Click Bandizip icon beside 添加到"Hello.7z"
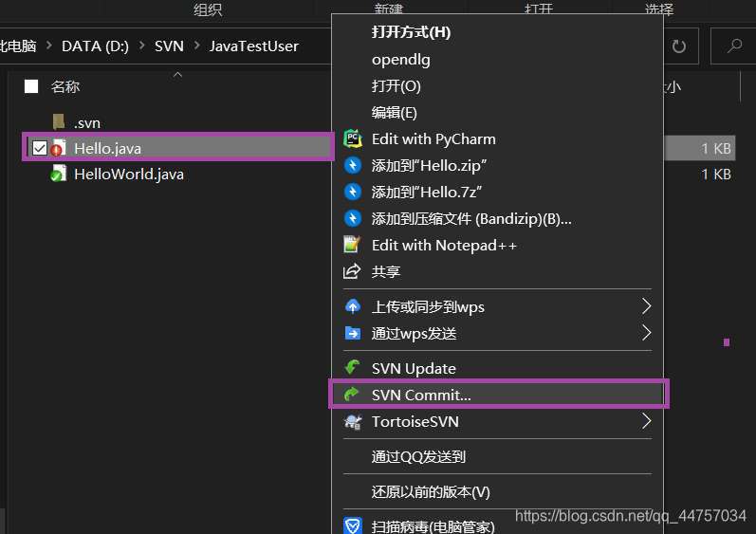 point(353,192)
